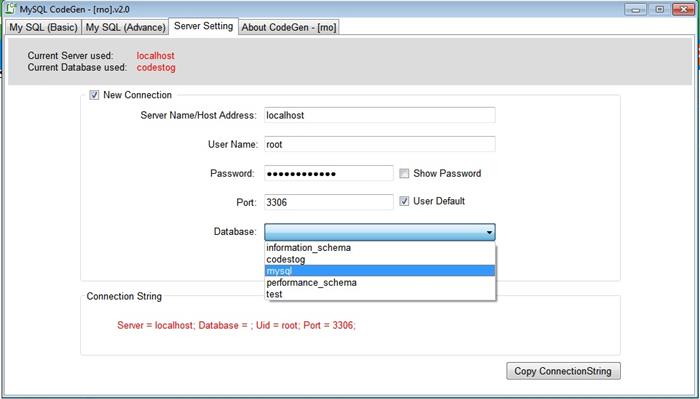Image resolution: width=700 pixels, height=399 pixels.
Task: Select performance_schema from the dropdown list
Action: click(380, 283)
